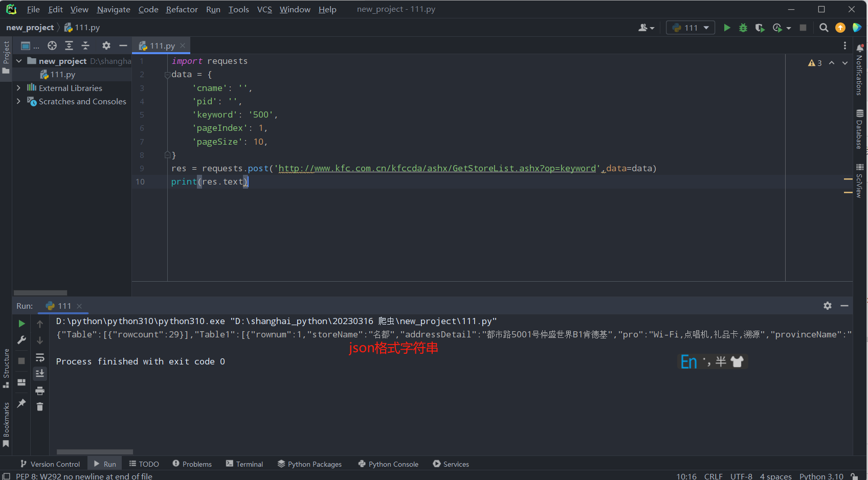
Task: Open the JetBrains Toolbox colored icon
Action: pyautogui.click(x=857, y=28)
